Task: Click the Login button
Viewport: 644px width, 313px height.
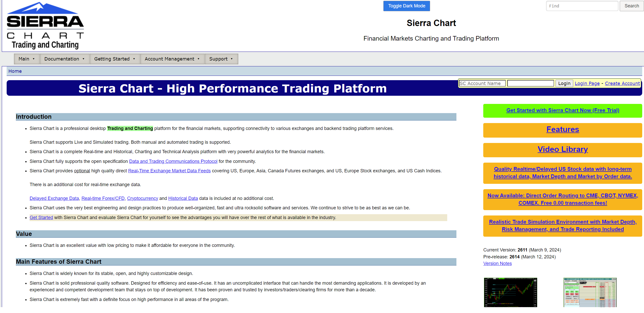Action: coord(564,83)
